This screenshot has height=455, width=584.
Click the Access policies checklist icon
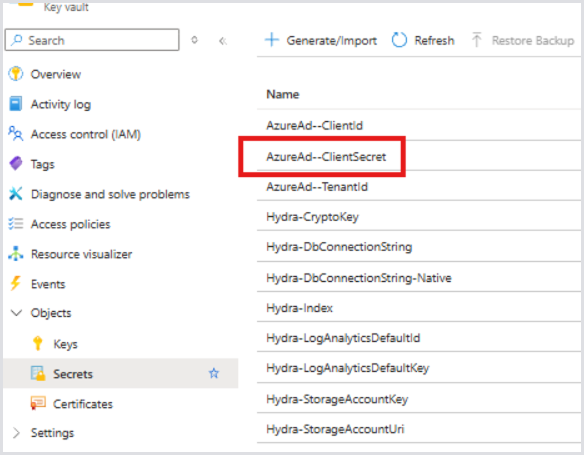click(16, 224)
